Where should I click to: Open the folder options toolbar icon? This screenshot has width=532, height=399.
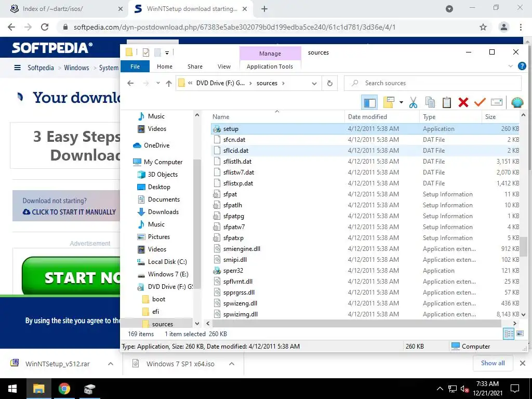pos(389,102)
